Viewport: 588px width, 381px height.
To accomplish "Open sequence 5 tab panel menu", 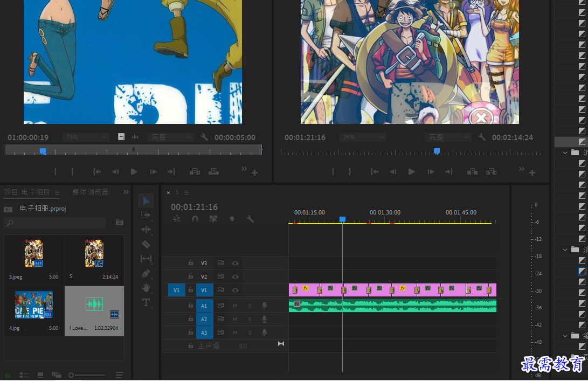I will point(186,192).
